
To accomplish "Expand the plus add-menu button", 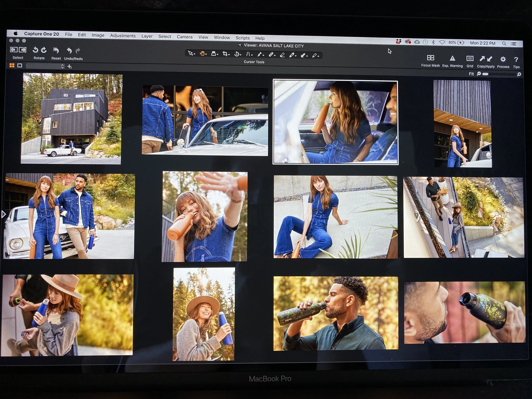I will [x=70, y=67].
